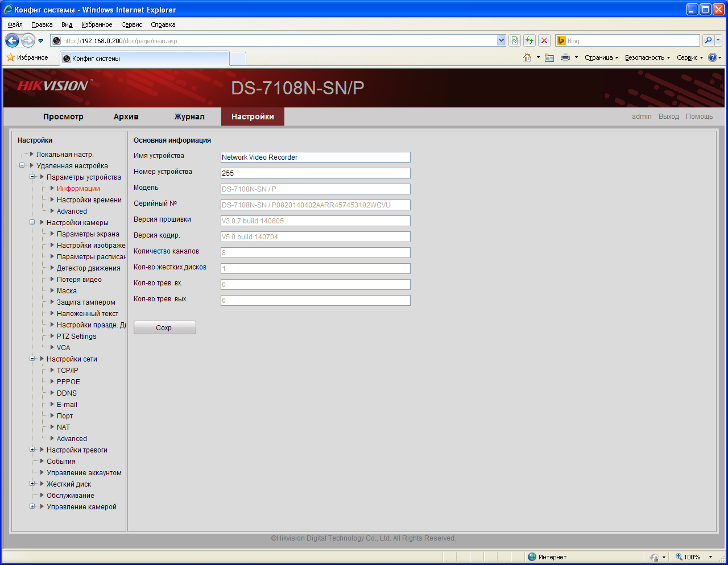Screen dimensions: 728x565
Task: Click the Print icon in the command bar
Action: point(565,57)
